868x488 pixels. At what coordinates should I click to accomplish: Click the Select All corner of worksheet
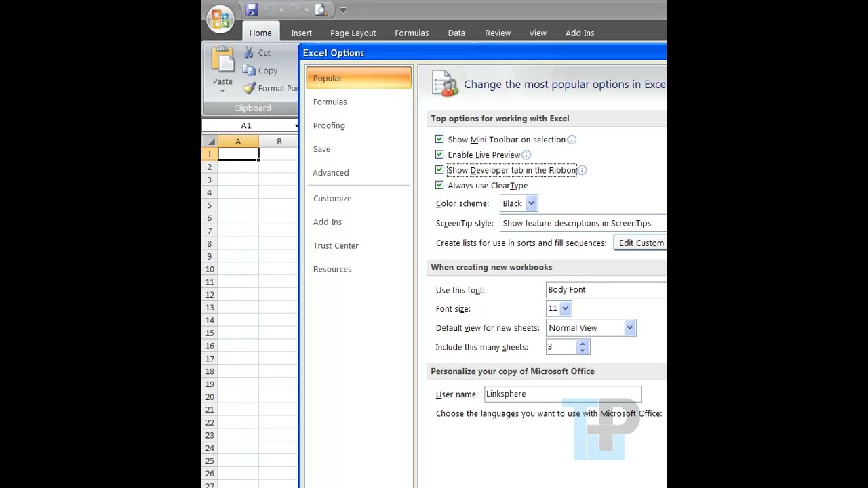click(210, 142)
